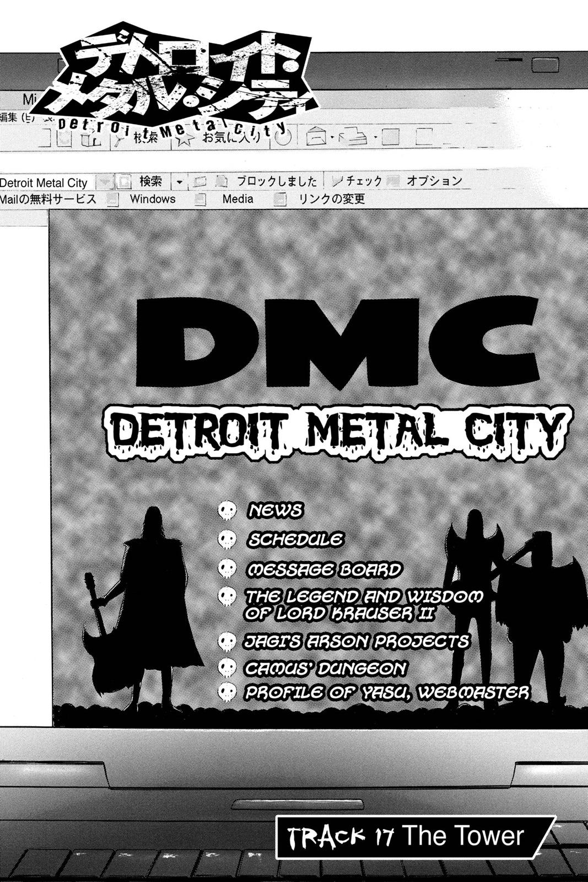Click the edit icon right of the printer
Screen dimensions: 588x882
click(390, 136)
